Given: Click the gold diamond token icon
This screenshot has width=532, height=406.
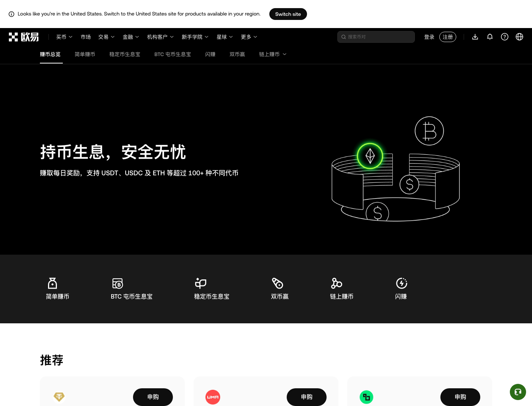Looking at the screenshot, I should (59, 397).
